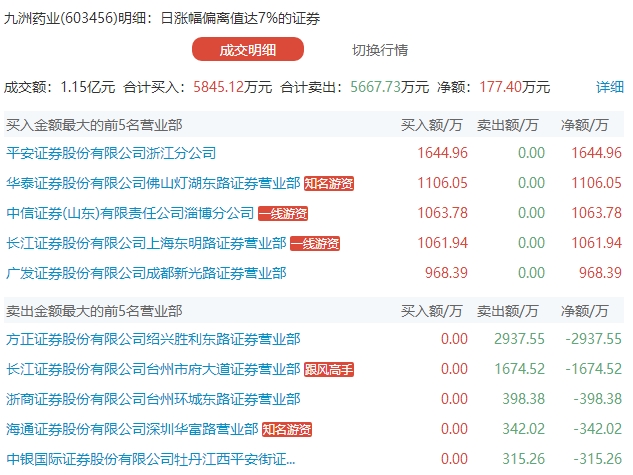Select 长江证券 台州市府大道证券营业部 name
633x475 pixels.
(153, 369)
